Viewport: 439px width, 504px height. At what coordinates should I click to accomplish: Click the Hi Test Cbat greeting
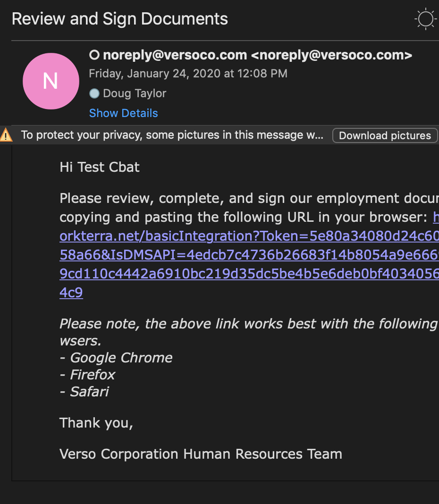point(100,167)
